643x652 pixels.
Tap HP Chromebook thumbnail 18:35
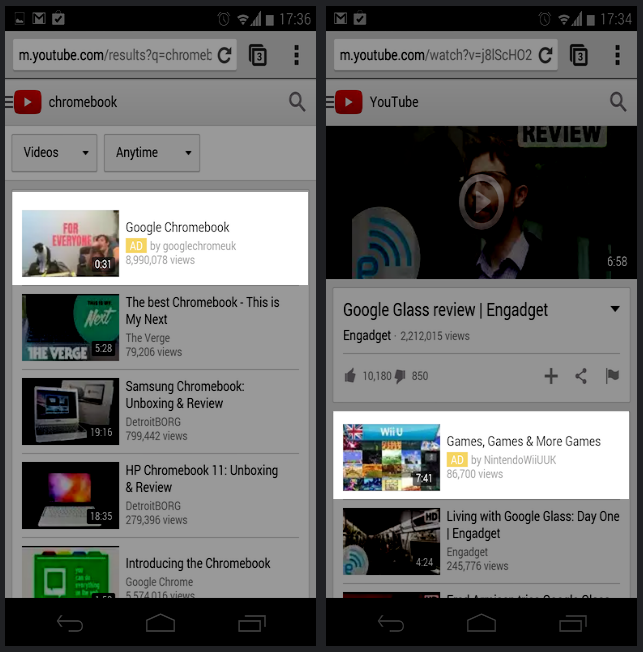click(x=70, y=495)
